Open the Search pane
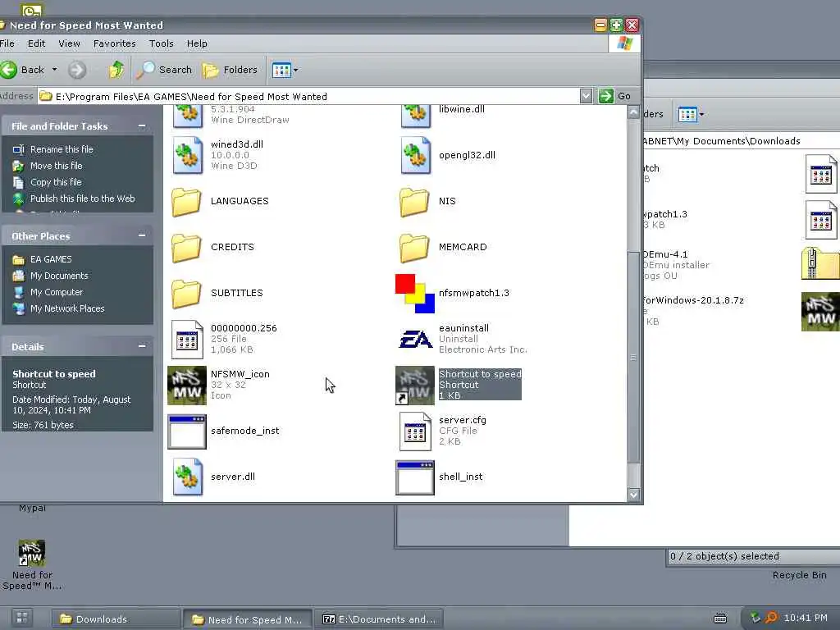 [x=164, y=70]
